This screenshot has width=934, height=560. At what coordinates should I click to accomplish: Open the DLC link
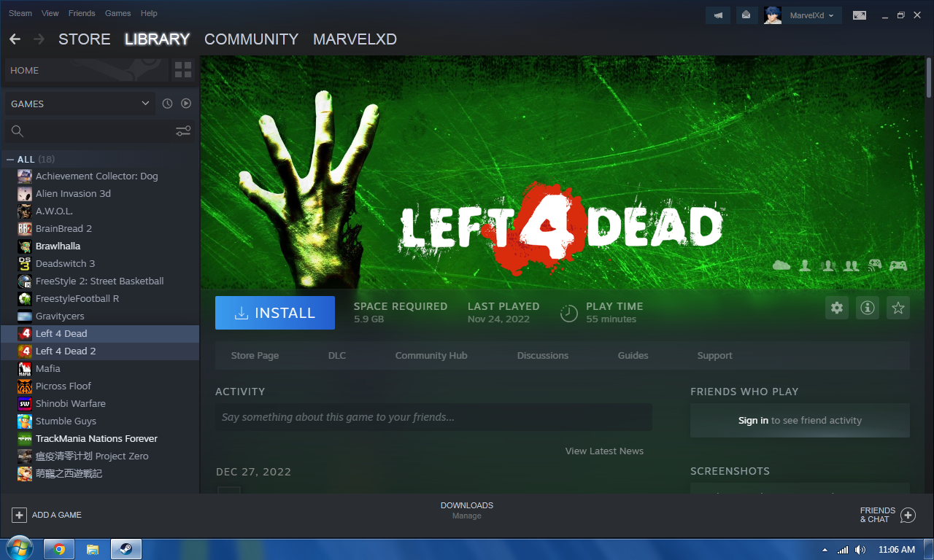(x=337, y=356)
